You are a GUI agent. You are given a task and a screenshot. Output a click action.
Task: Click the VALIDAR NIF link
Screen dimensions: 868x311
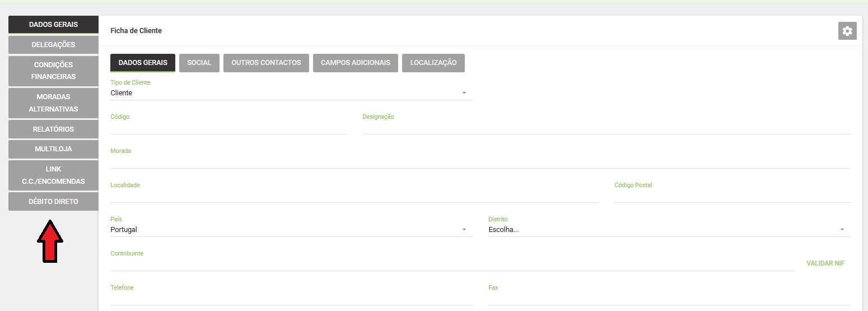point(825,263)
